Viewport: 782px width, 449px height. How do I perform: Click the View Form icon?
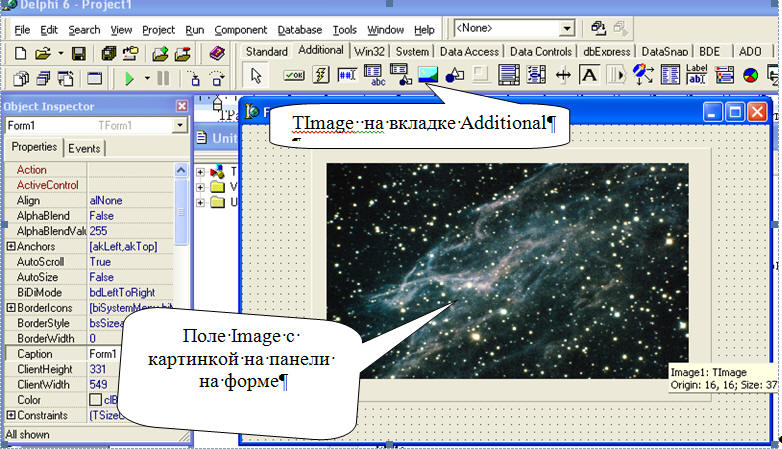[43, 78]
